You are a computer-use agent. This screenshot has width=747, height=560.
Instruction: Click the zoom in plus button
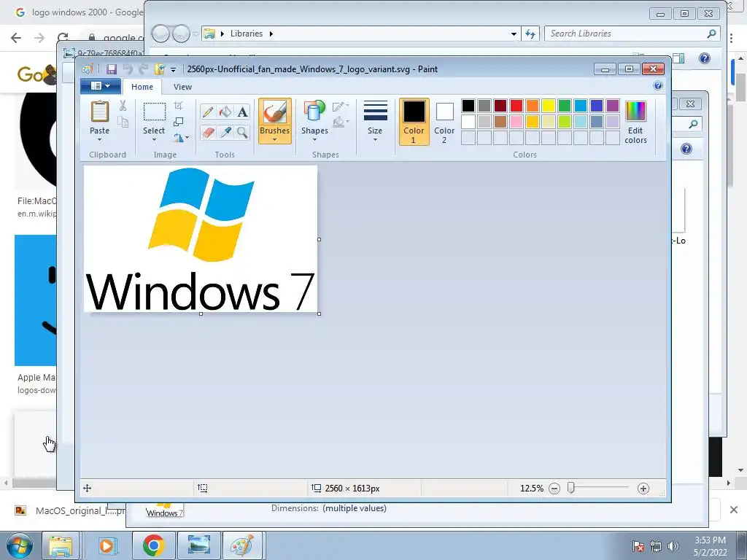[x=643, y=489]
